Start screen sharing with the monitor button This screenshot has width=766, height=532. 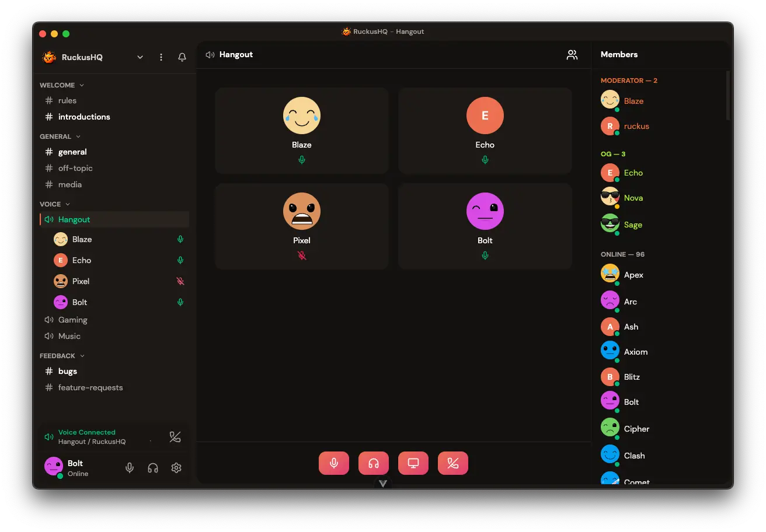point(413,463)
